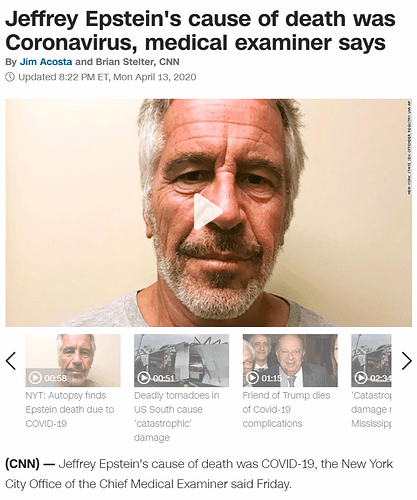Open the 'Friend of Trump dies' caption
417x500 pixels.
[x=286, y=409]
